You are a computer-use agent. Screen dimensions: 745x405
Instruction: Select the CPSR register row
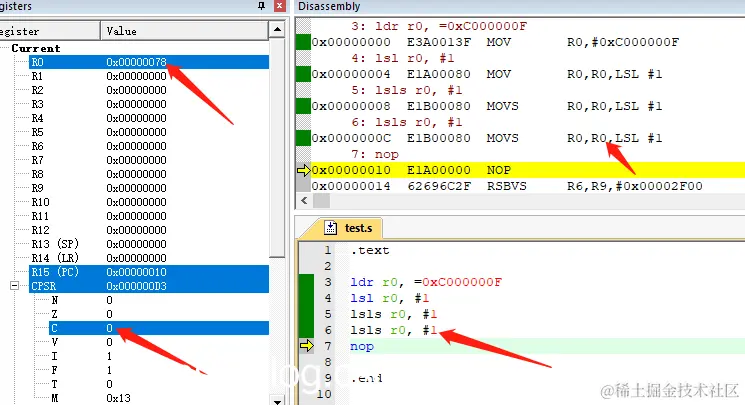click(149, 286)
